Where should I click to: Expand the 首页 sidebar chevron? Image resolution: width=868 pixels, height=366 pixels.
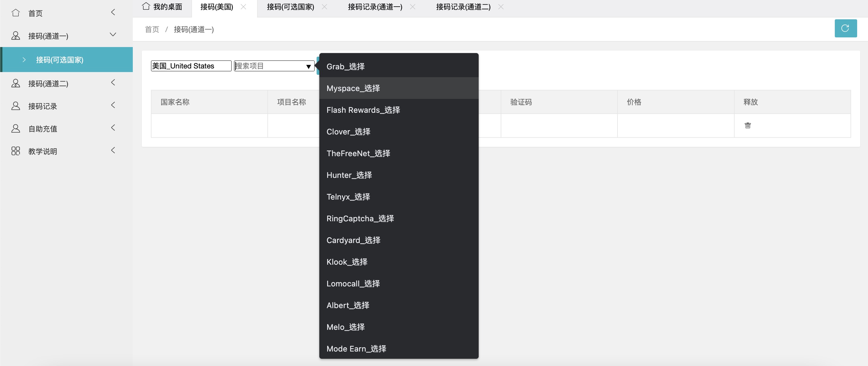[x=113, y=12]
